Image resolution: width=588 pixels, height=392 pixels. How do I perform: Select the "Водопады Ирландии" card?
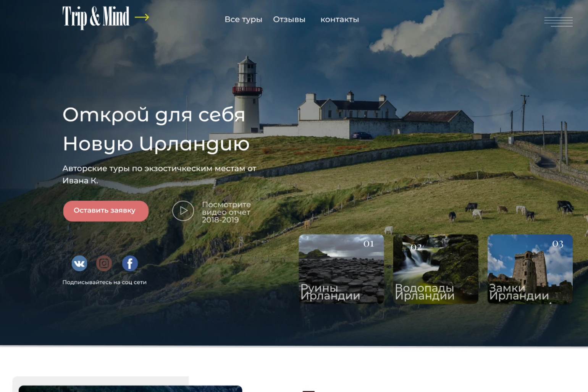[436, 269]
